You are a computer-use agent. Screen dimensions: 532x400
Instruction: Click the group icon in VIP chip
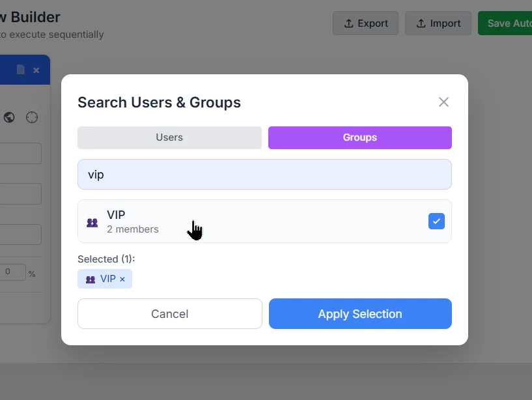tap(90, 279)
